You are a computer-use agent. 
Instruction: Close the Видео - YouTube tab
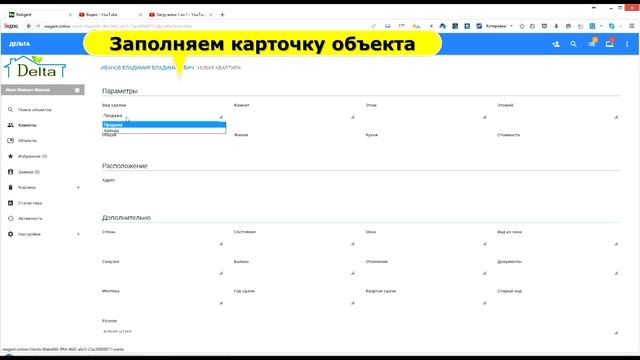pyautogui.click(x=140, y=15)
